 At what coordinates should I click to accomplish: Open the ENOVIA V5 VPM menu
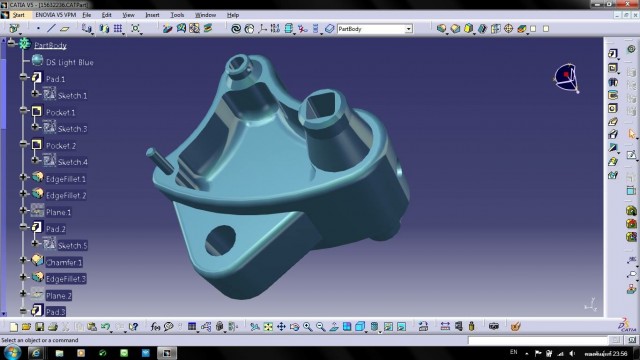click(56, 15)
